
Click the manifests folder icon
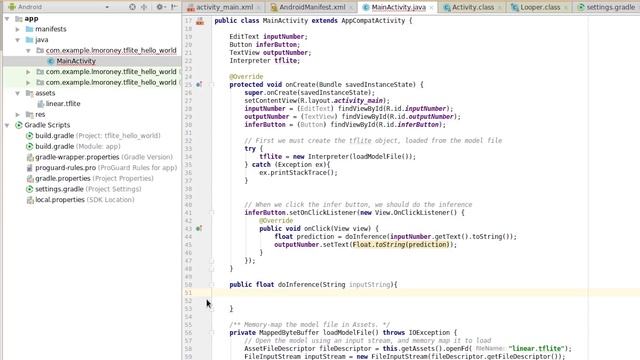[x=29, y=29]
